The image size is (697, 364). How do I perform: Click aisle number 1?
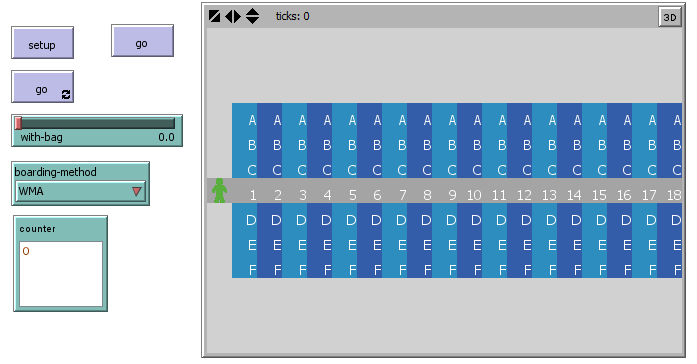tap(253, 195)
